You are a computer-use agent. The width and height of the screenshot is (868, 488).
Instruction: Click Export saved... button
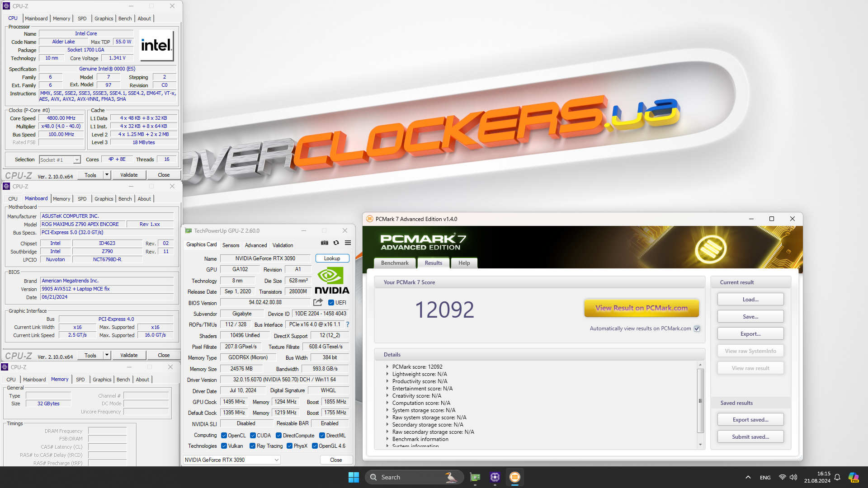tap(750, 420)
